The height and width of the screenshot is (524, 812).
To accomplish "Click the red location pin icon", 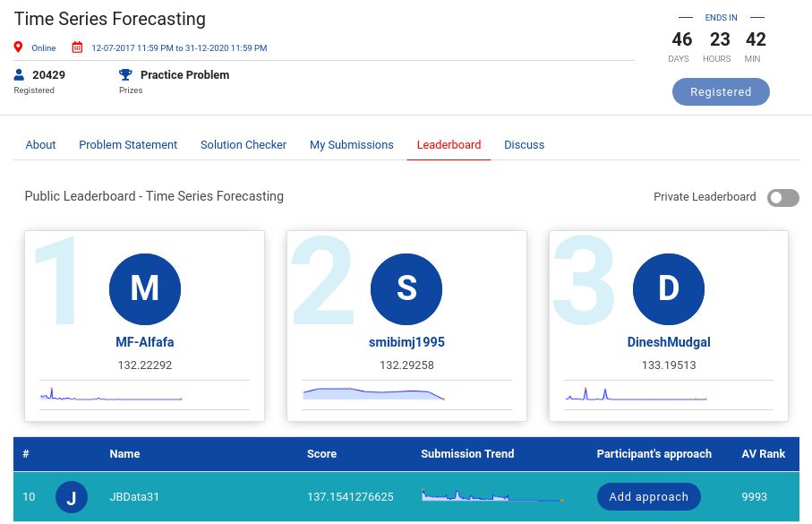I will tap(18, 47).
